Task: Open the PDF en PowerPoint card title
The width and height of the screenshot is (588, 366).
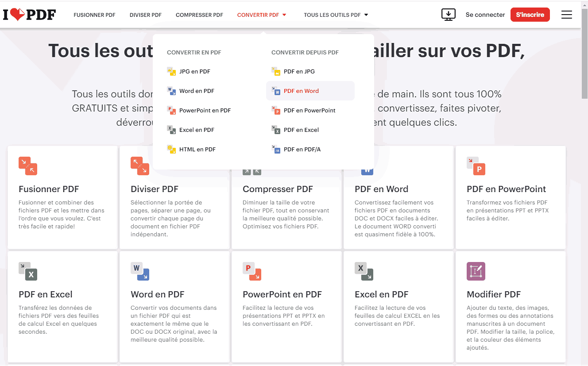Action: [507, 189]
